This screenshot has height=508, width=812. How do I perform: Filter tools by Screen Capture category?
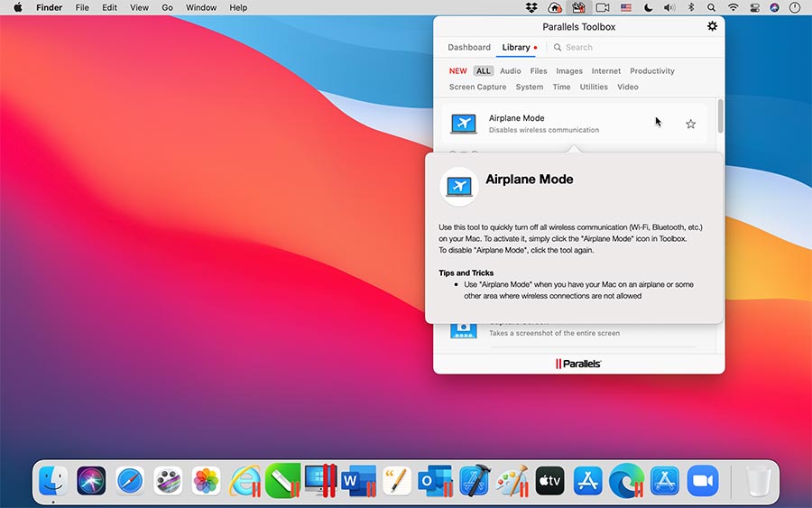[x=477, y=87]
